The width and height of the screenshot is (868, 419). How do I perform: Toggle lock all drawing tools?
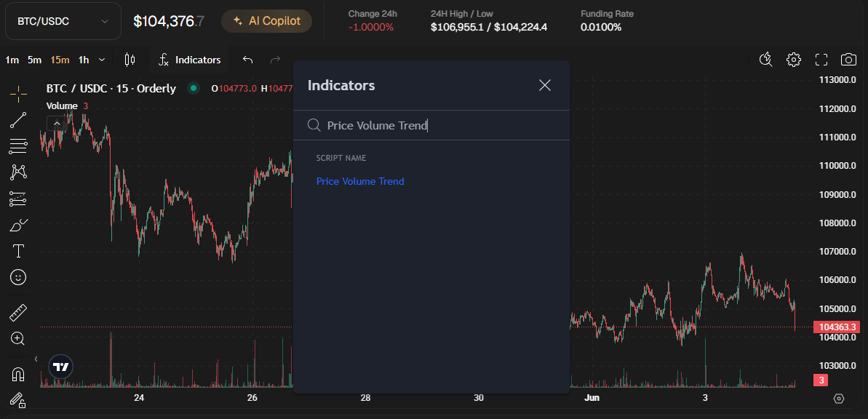pos(18,400)
